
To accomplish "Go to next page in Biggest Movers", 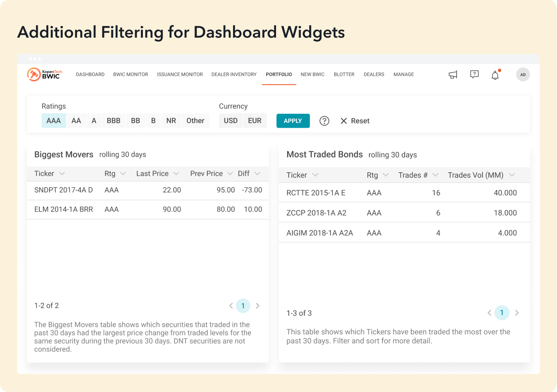I will (258, 306).
